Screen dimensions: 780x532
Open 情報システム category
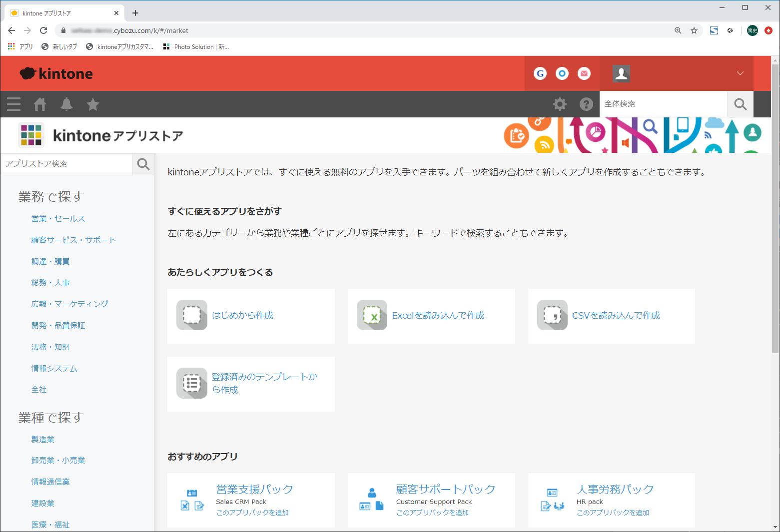click(54, 369)
